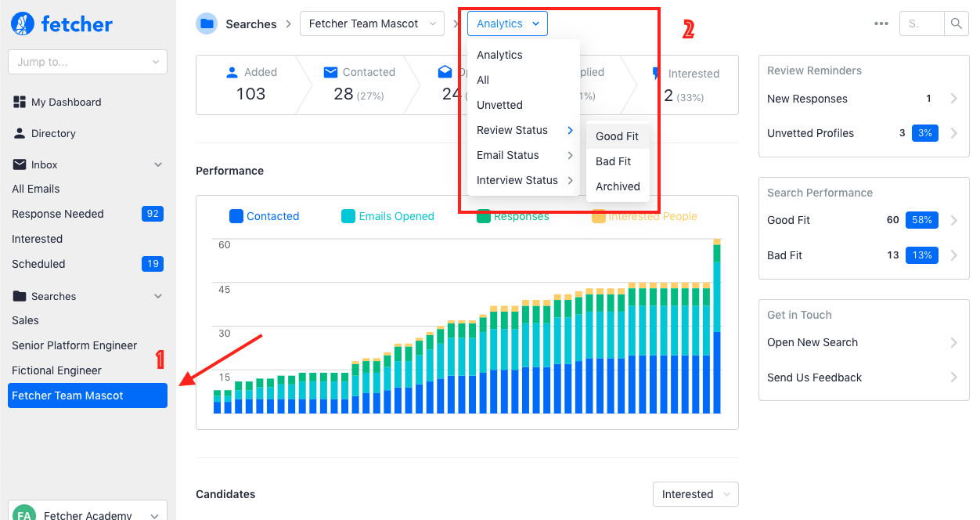Open the My Dashboard grid icon
Viewport: 980px width, 520px height.
point(20,102)
